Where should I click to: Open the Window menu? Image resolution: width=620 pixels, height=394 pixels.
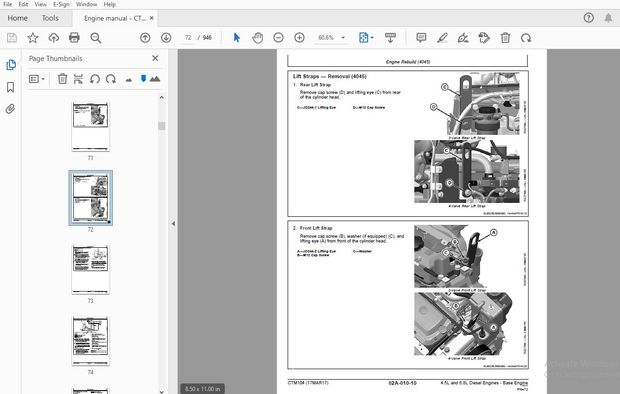[86, 4]
